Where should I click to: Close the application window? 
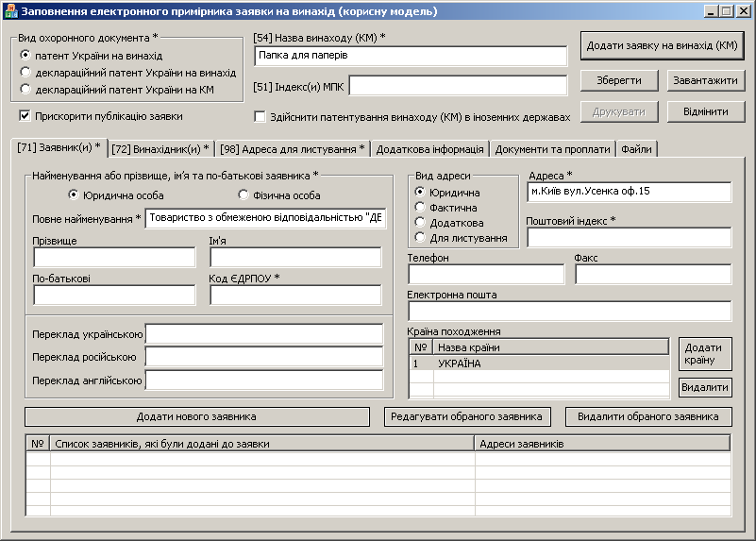tap(744, 11)
